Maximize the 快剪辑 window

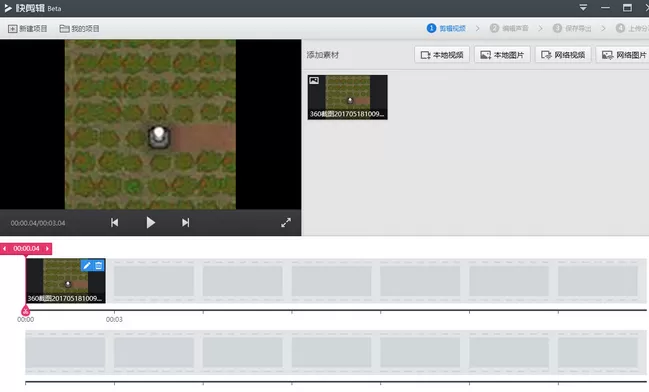point(627,7)
